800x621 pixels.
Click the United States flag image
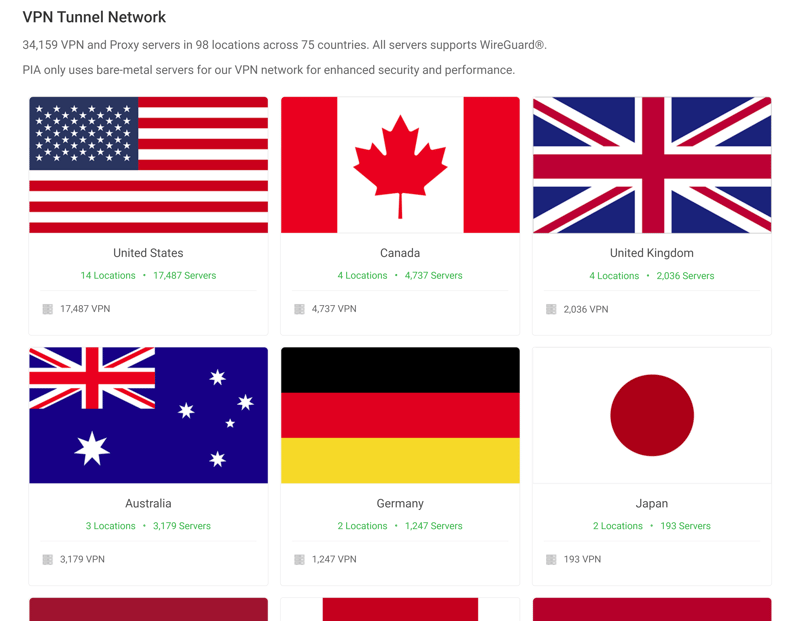tap(148, 165)
